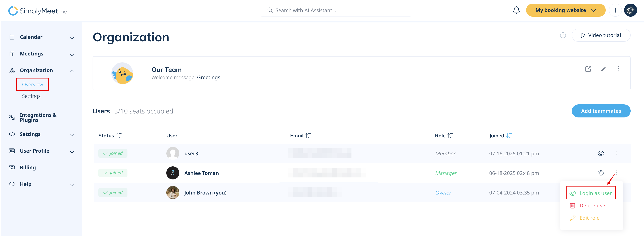This screenshot has height=236, width=644.
Task: Open user3 row three-dot menu
Action: point(617,153)
